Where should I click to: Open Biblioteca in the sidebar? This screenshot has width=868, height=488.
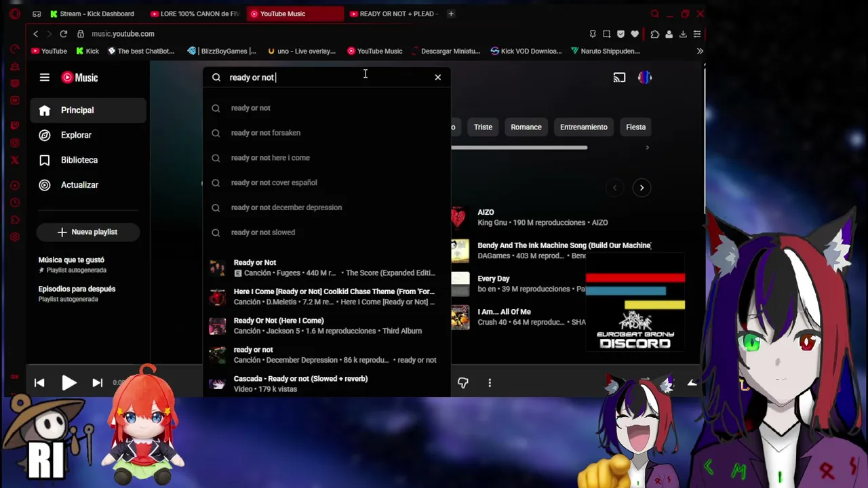click(88, 160)
